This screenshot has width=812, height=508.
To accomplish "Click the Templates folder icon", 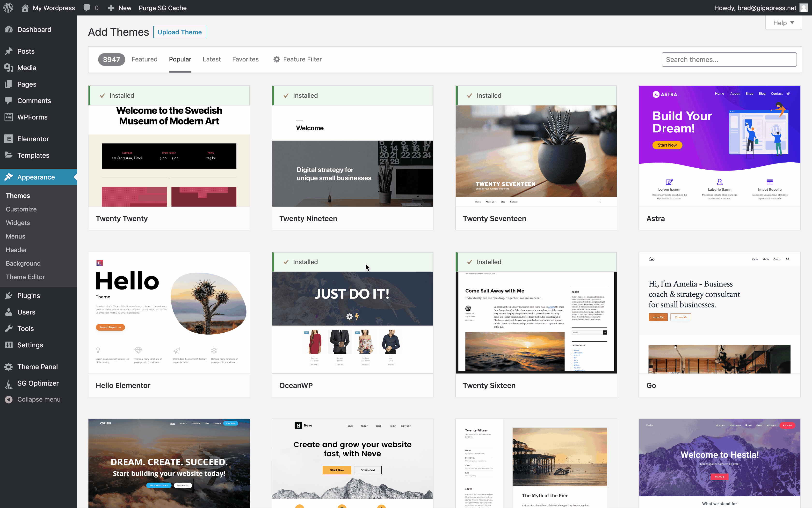I will point(9,155).
